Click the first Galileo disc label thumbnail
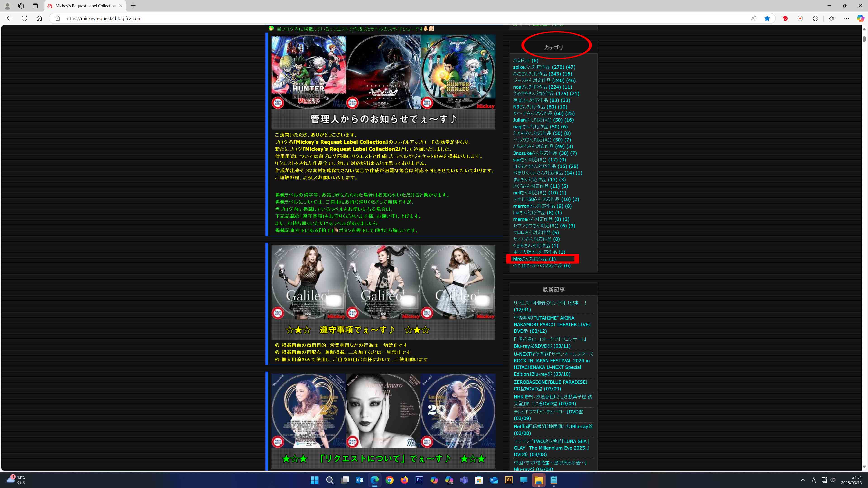Viewport: 868px width, 488px height. point(309,282)
